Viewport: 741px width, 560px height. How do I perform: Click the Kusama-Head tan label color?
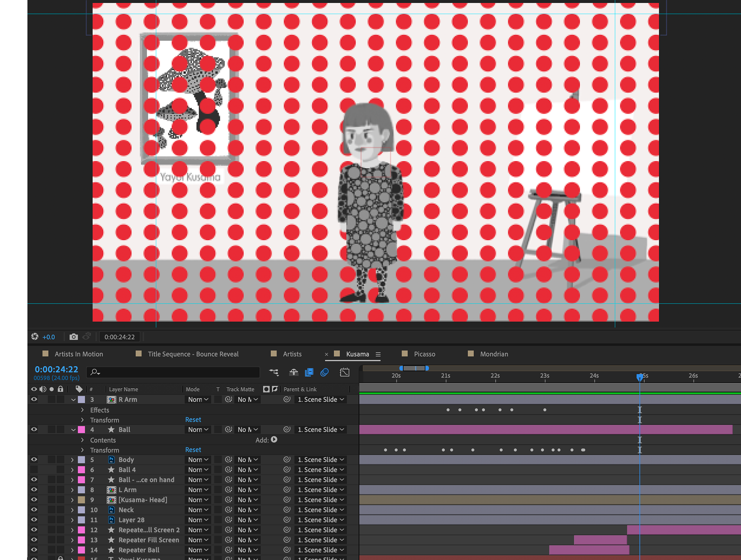coord(81,500)
